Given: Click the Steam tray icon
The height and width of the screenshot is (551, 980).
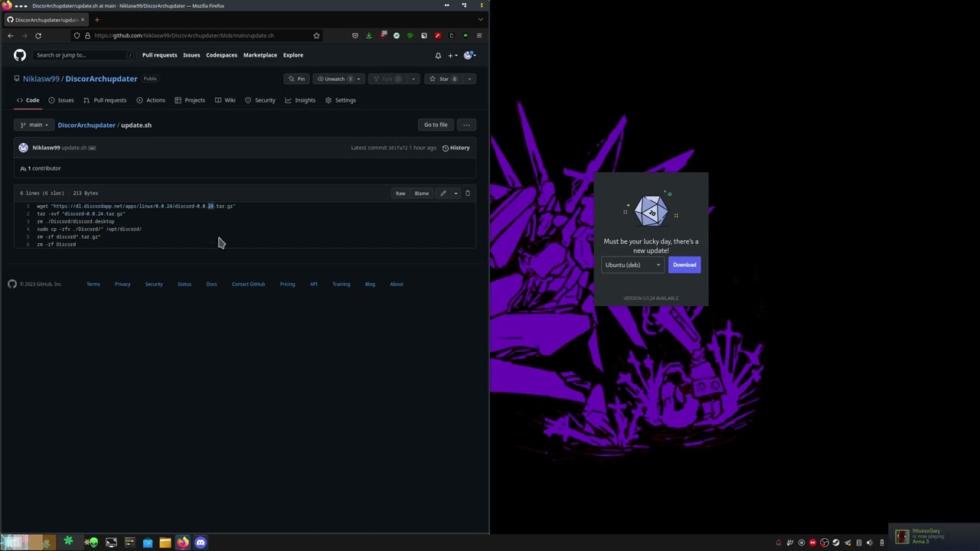Looking at the screenshot, I should pos(835,543).
